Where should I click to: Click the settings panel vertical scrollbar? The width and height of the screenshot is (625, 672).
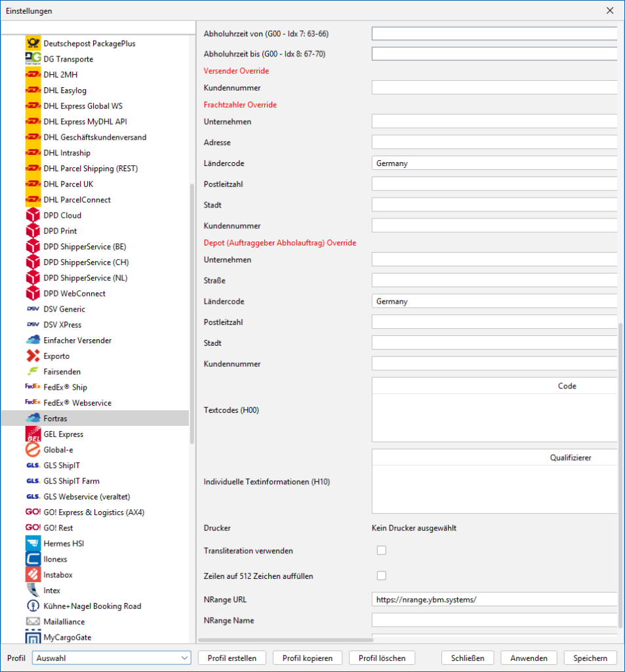[x=620, y=475]
